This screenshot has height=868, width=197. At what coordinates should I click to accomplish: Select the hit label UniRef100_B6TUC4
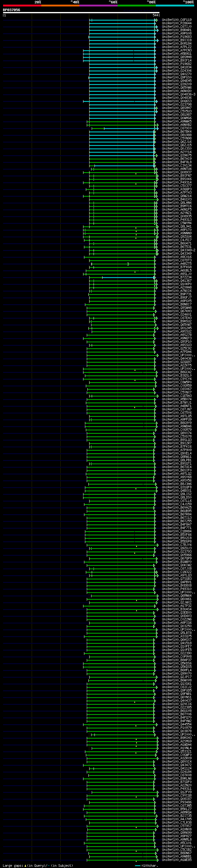(x=176, y=467)
